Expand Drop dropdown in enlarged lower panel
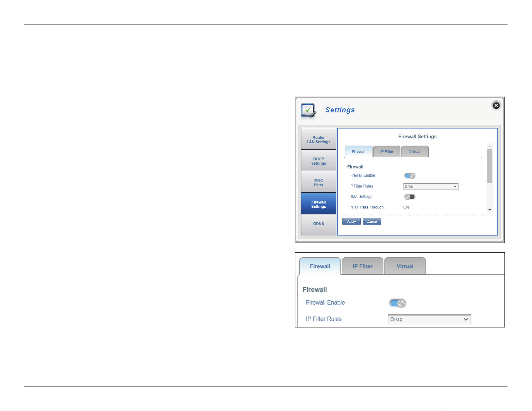Screen dimensions: 532x411 (x=429, y=319)
